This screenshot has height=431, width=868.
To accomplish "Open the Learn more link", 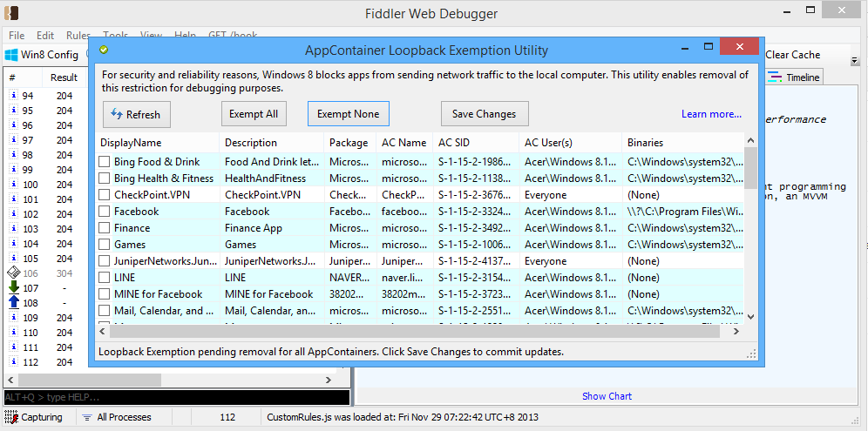I will click(x=711, y=114).
